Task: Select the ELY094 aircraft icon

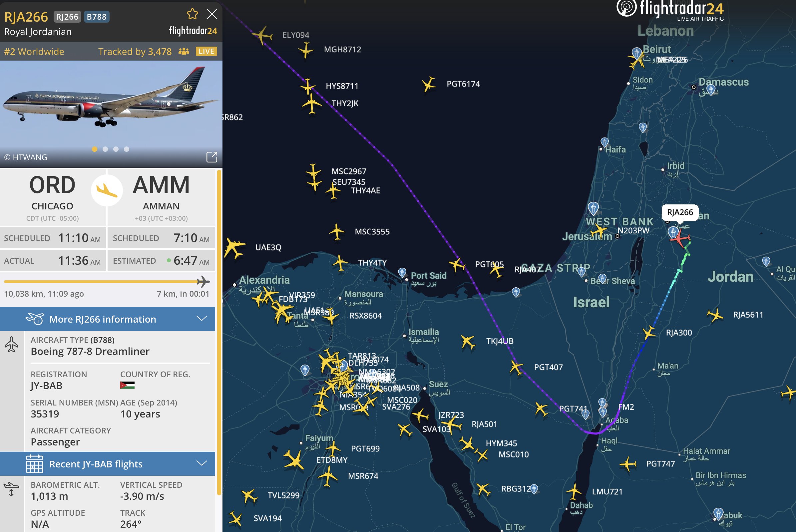Action: pyautogui.click(x=262, y=35)
